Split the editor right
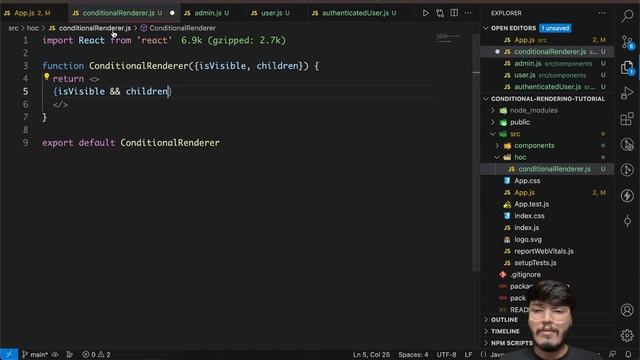The height and width of the screenshot is (360, 640). [x=454, y=13]
